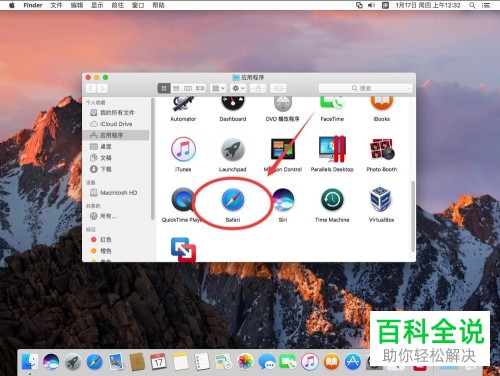Image resolution: width=500 pixels, height=376 pixels.
Task: Open the 帮助 menu
Action: coord(159,5)
